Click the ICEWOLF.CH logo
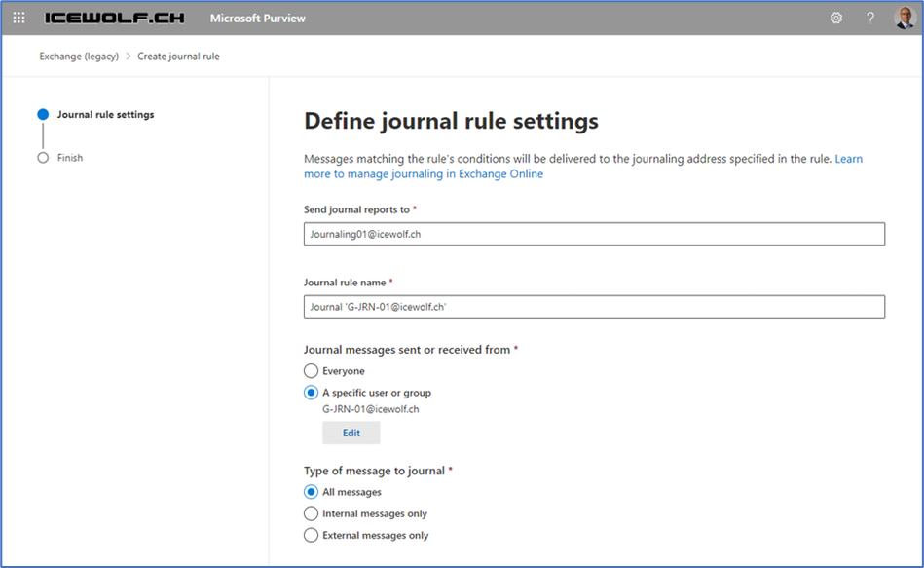This screenshot has width=924, height=568. 114,18
